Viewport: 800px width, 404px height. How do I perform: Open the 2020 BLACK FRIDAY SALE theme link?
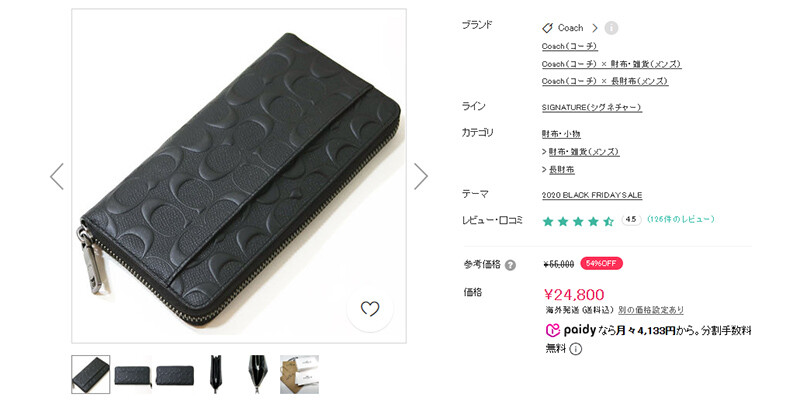pos(592,195)
